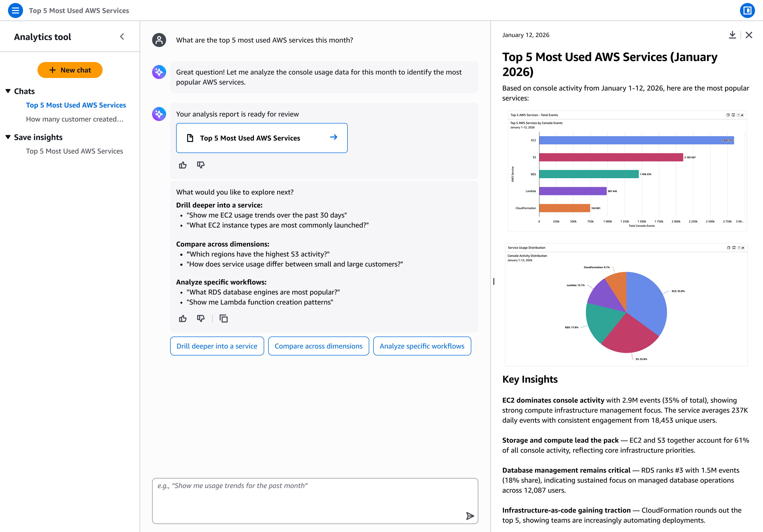763x532 pixels.
Task: Download the Service Usage Distribution chart
Action: pos(734,248)
